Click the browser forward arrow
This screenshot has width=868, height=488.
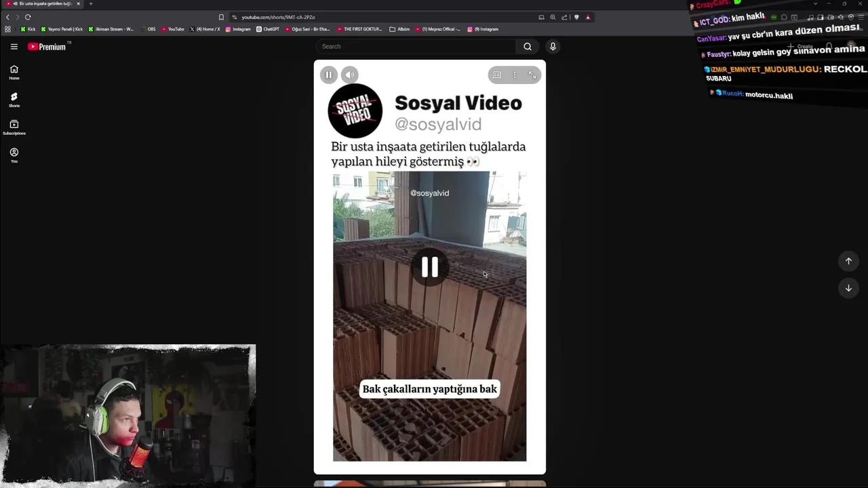point(18,17)
